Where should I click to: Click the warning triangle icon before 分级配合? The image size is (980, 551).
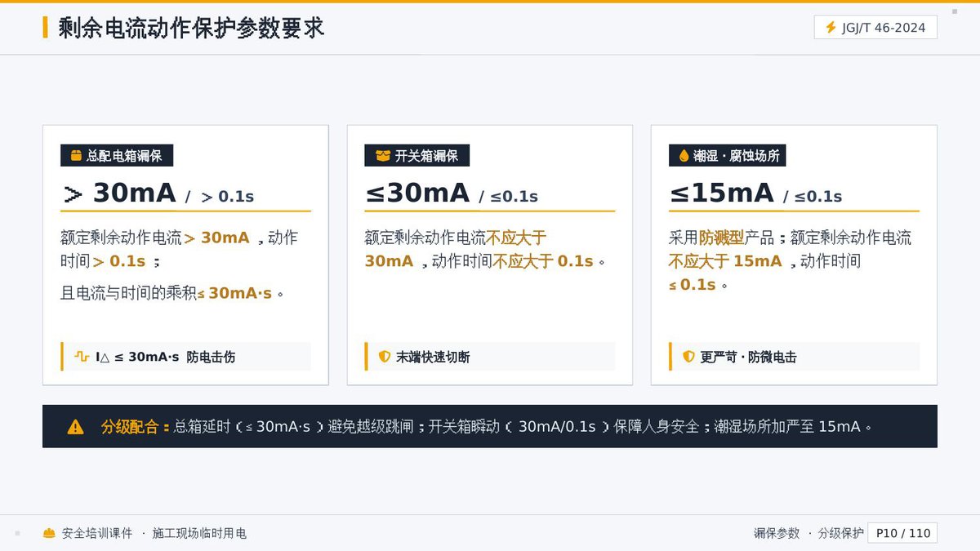[x=76, y=426]
